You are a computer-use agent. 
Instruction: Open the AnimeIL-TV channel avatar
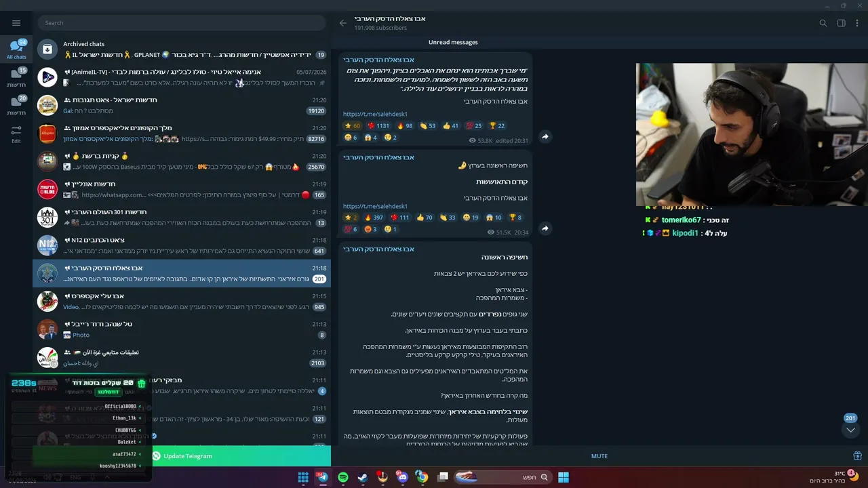point(47,77)
